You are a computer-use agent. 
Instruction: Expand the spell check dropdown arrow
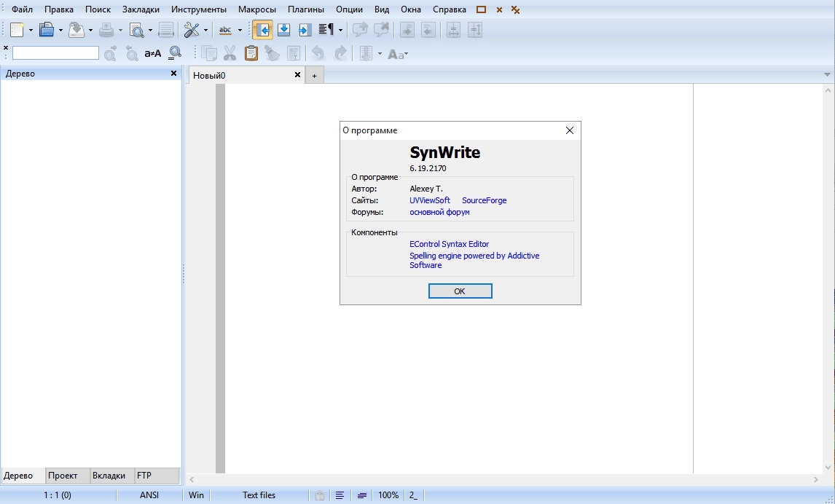pyautogui.click(x=240, y=31)
